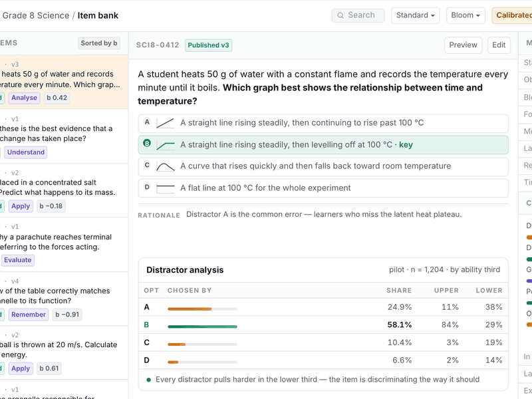Click the Preview button

[463, 45]
